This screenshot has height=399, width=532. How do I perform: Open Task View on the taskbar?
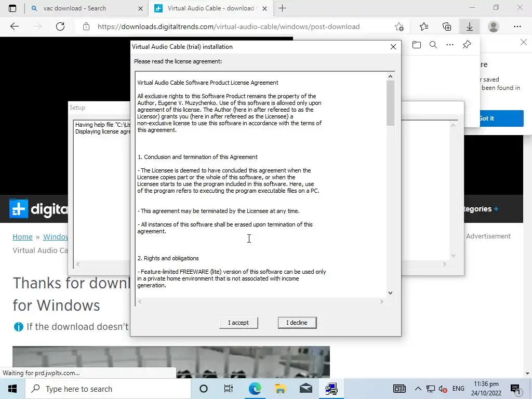click(x=229, y=389)
